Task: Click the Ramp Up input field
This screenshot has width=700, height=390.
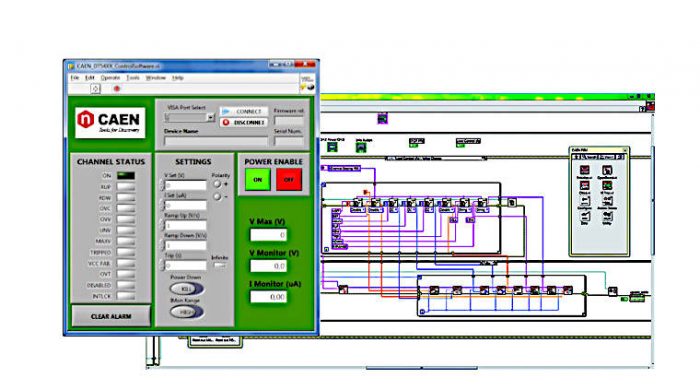Action: point(186,225)
